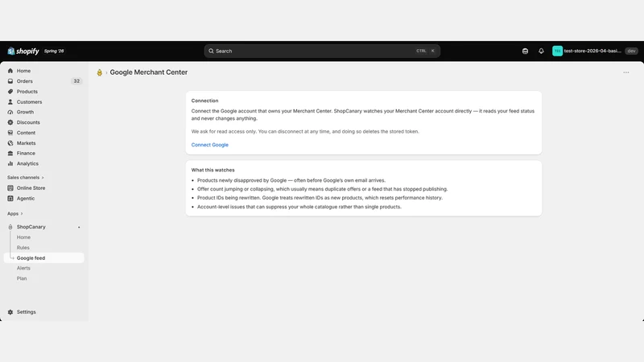Click the Connection card heading
The height and width of the screenshot is (362, 644).
pos(204,101)
